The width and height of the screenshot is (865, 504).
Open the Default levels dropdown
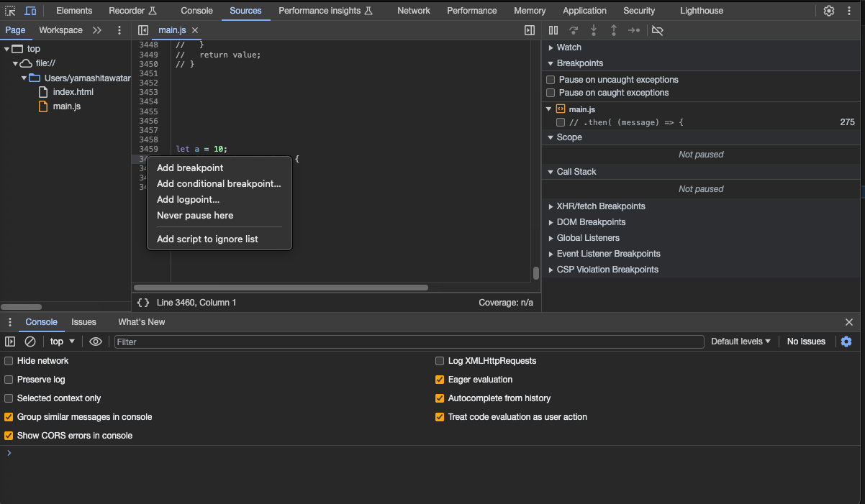click(x=741, y=342)
